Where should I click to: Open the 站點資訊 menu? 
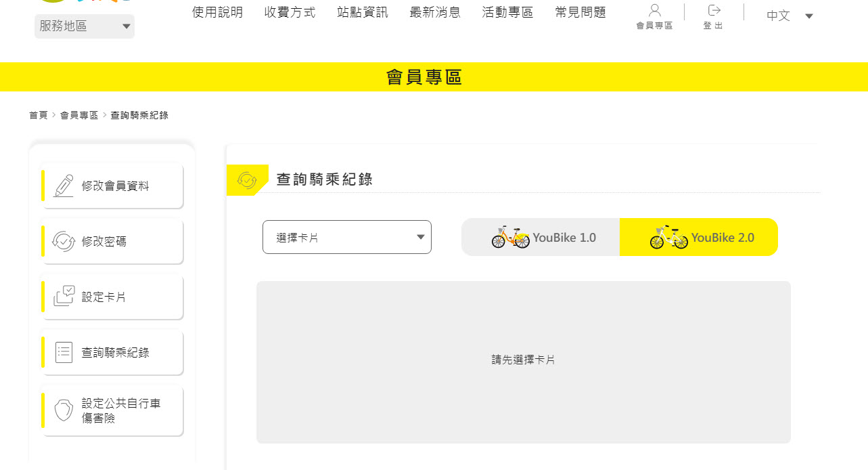click(x=363, y=12)
